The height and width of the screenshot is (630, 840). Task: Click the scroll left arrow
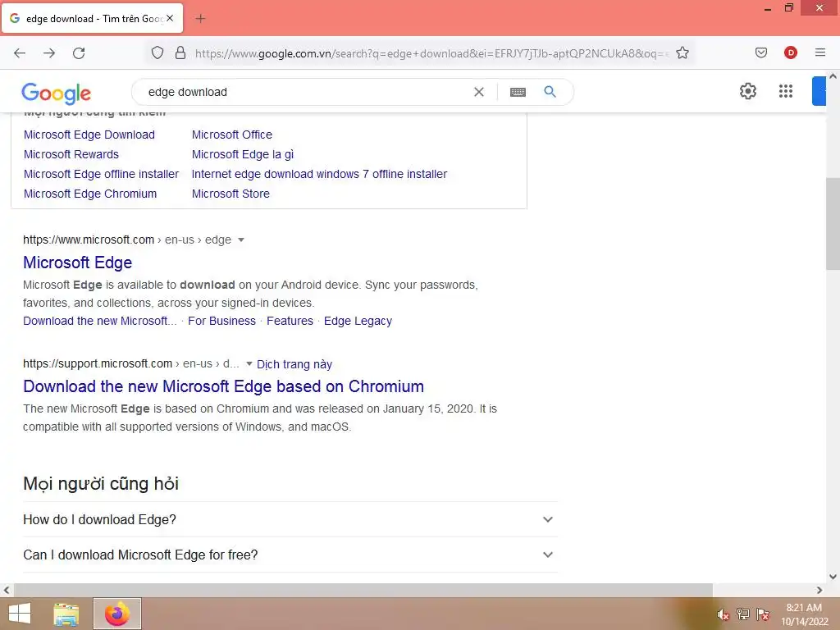pyautogui.click(x=7, y=590)
